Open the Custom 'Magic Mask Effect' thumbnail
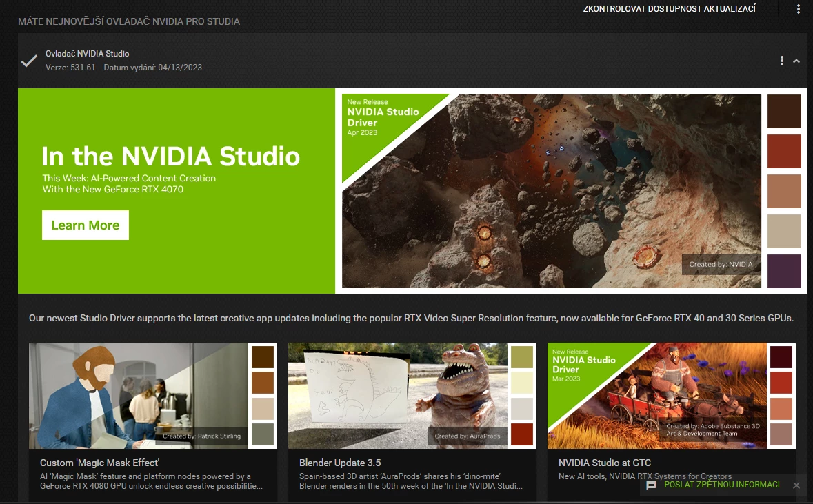This screenshot has width=813, height=504. click(x=139, y=396)
